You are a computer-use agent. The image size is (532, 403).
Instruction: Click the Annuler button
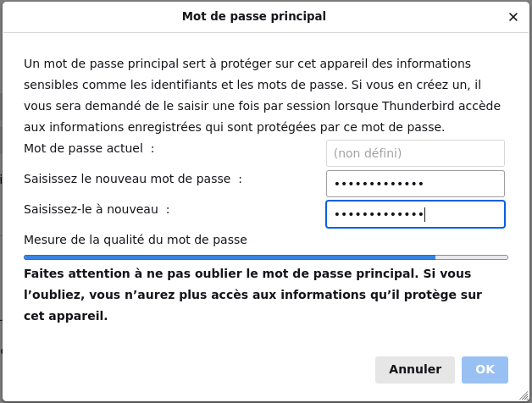pyautogui.click(x=415, y=370)
